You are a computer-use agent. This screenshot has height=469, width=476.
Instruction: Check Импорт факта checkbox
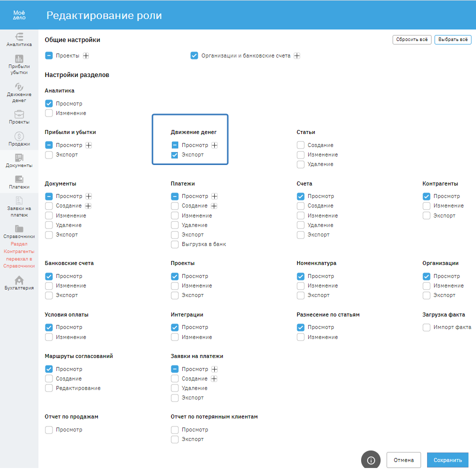(427, 327)
